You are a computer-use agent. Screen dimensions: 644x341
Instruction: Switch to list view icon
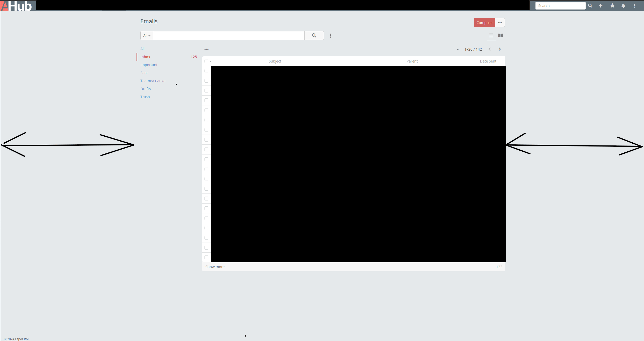tap(491, 35)
